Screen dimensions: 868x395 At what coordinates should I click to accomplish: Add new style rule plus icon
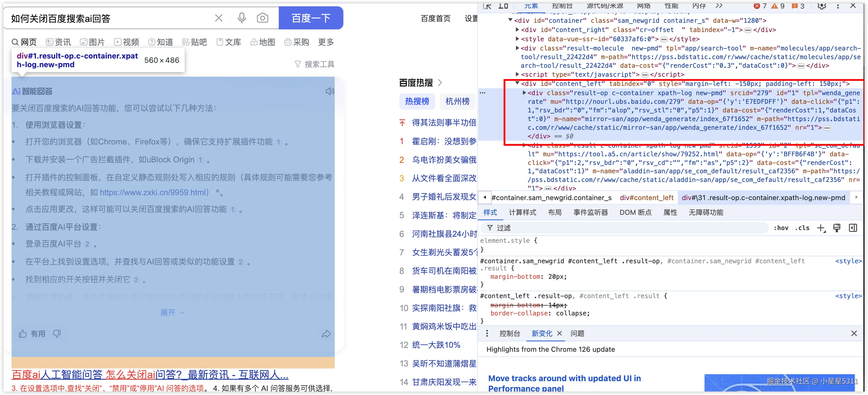click(821, 228)
